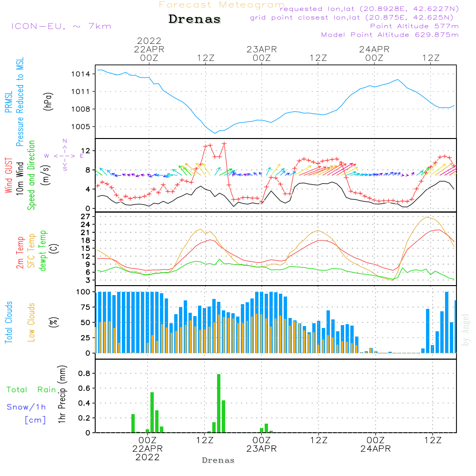Click the highest wind gust marker
Image resolution: width=476 pixels, height=476 pixels.
[x=224, y=143]
